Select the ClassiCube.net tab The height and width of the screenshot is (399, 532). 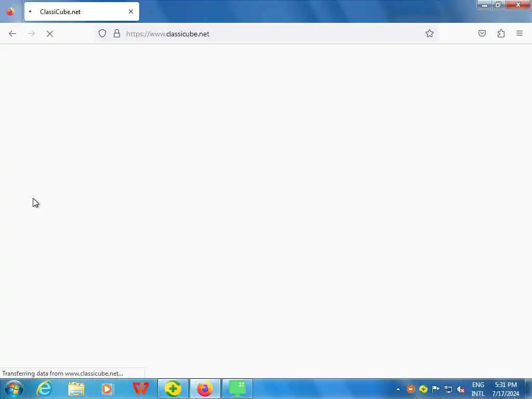[82, 11]
